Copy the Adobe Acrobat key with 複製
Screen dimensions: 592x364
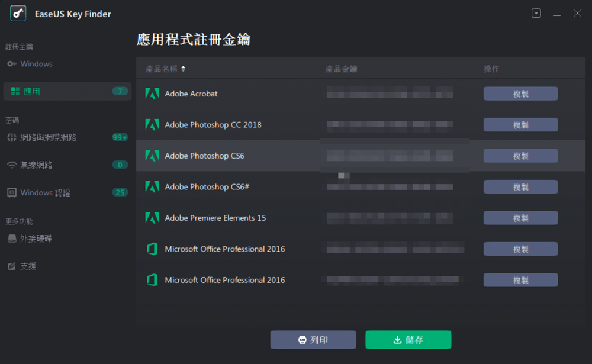coord(520,94)
